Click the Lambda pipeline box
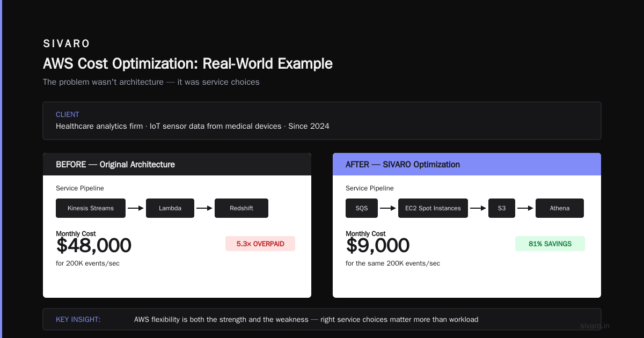 [170, 208]
